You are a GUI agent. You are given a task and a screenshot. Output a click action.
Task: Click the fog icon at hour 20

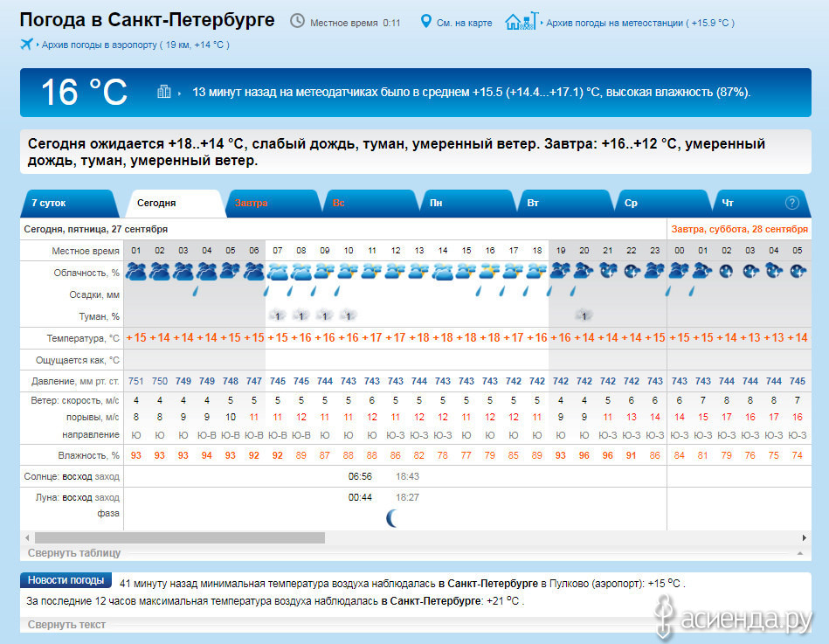pyautogui.click(x=584, y=315)
